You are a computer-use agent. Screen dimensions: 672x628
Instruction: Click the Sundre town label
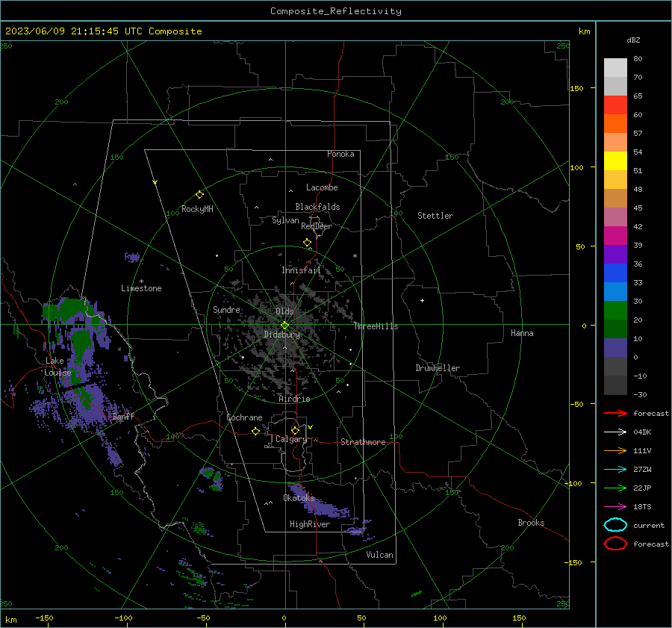pyautogui.click(x=226, y=309)
